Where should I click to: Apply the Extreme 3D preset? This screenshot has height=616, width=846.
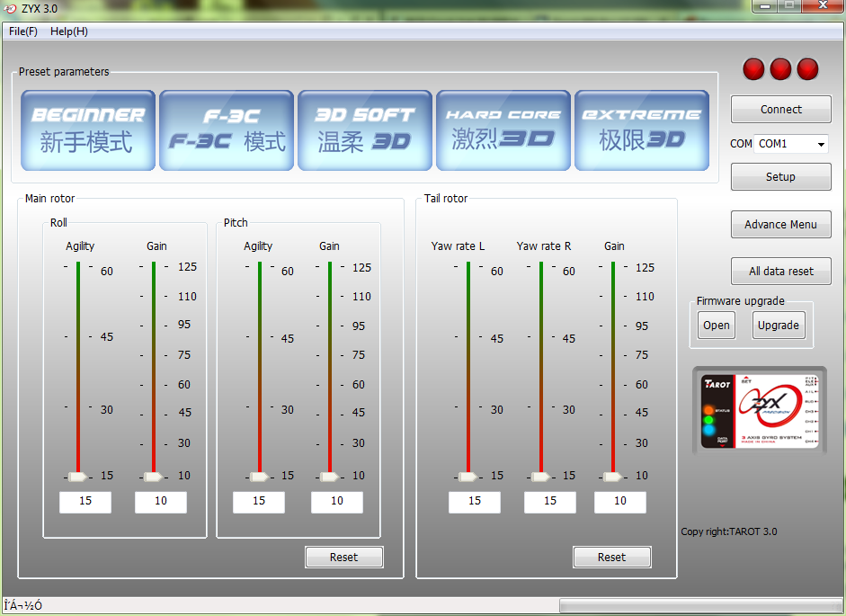642,130
